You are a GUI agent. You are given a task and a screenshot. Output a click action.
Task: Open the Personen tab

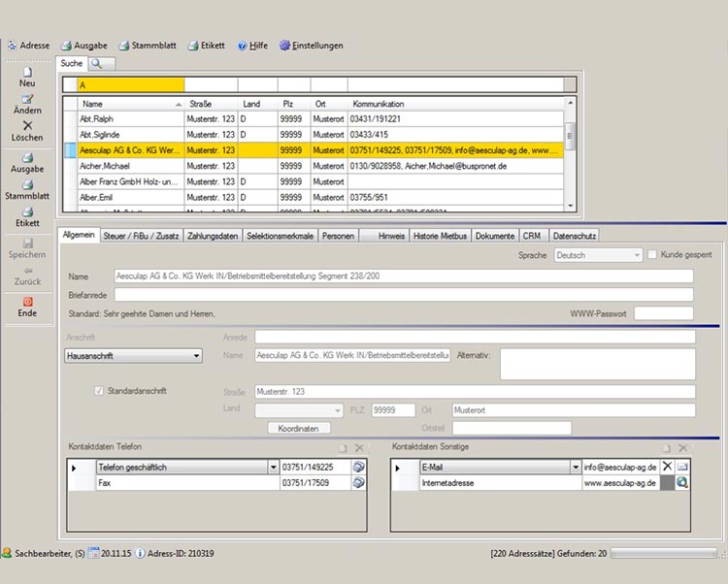pos(338,236)
